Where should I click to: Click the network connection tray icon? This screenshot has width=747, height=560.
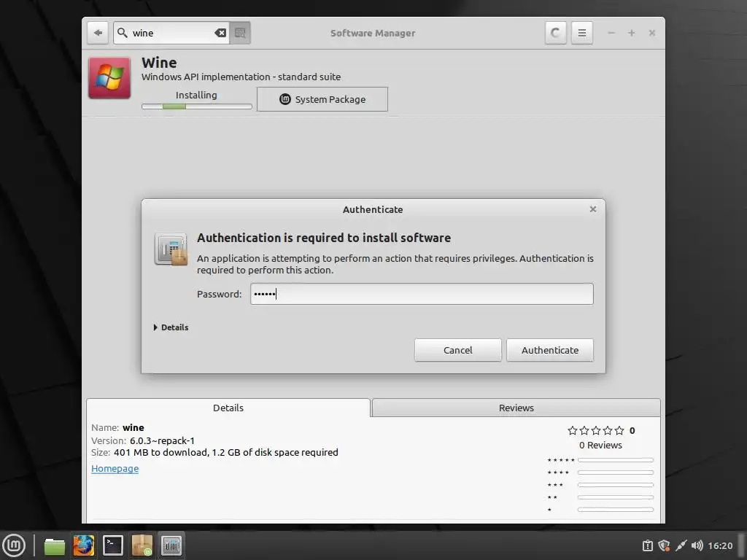681,545
